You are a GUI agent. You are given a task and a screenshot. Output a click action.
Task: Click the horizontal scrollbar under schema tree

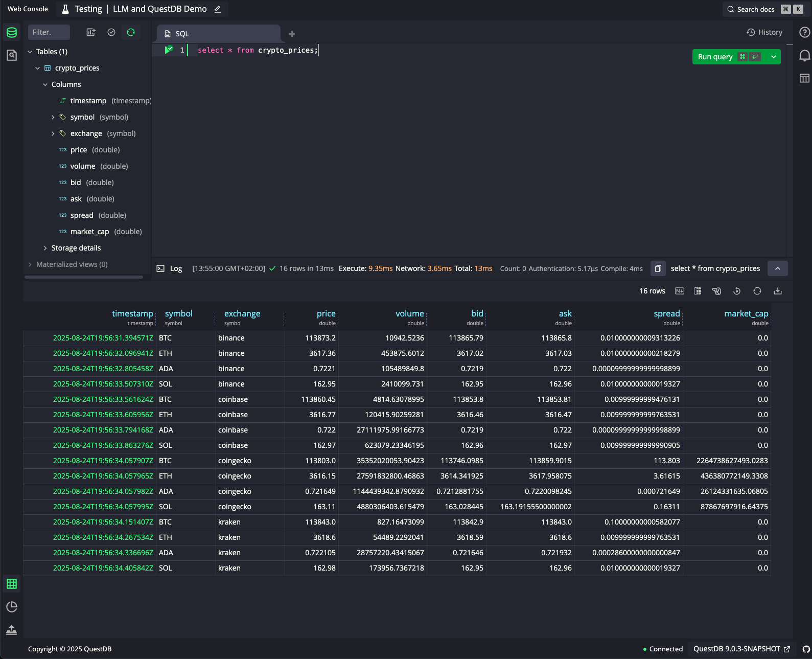click(x=84, y=277)
